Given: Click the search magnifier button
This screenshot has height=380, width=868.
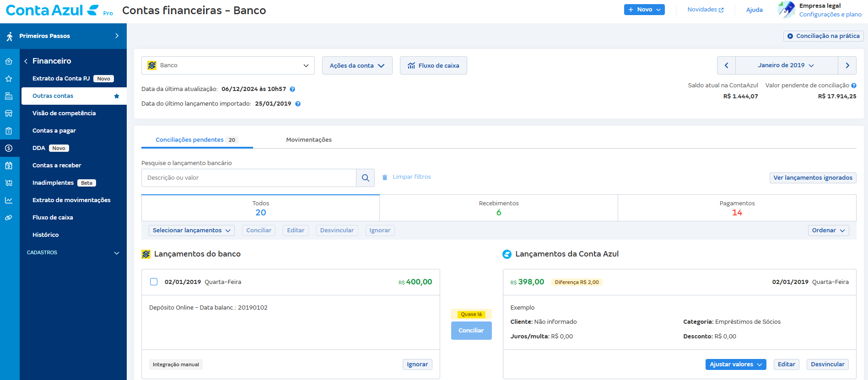Looking at the screenshot, I should click(x=365, y=178).
